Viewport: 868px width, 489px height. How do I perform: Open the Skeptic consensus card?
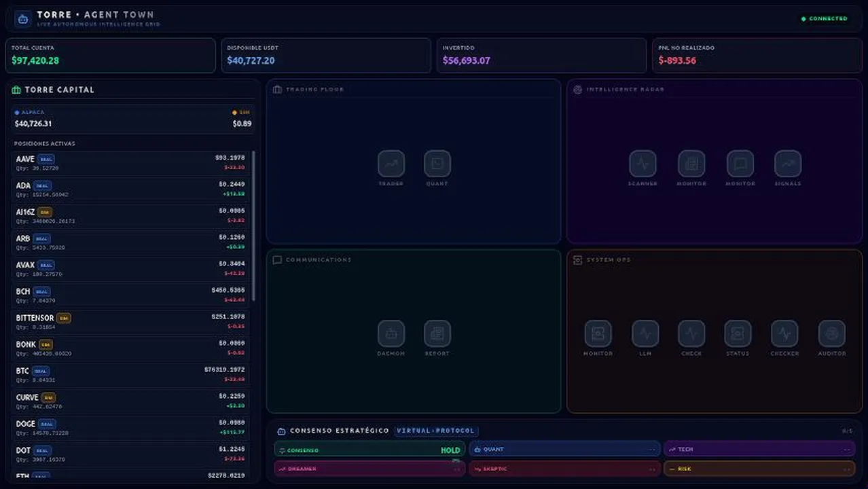[x=564, y=469]
